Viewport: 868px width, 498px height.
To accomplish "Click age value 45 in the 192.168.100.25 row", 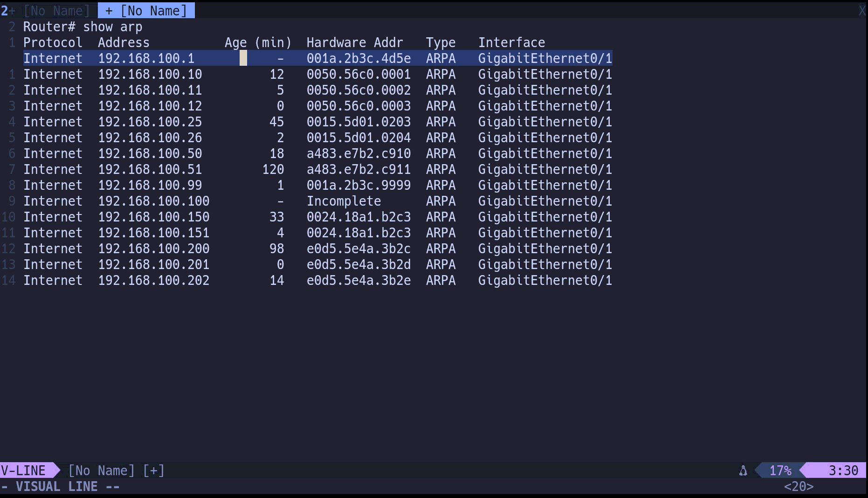I will (x=277, y=122).
